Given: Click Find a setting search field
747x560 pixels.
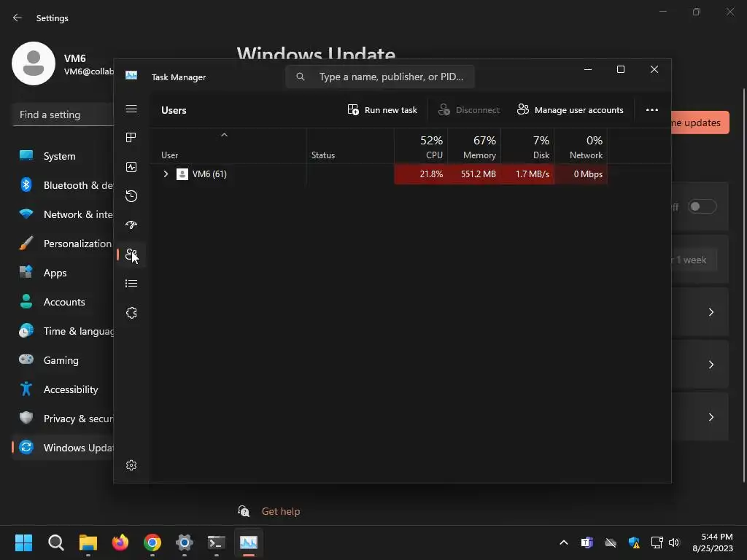Looking at the screenshot, I should [x=63, y=114].
